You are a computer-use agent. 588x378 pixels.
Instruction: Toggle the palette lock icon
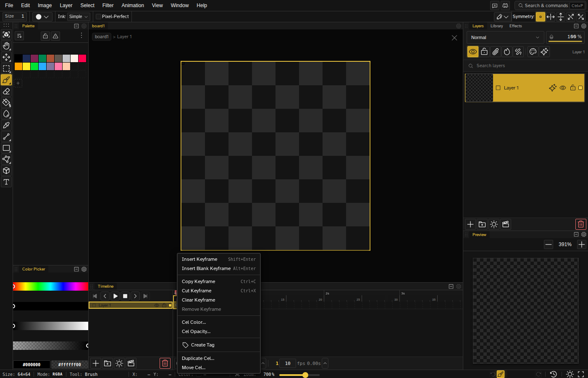[x=45, y=36]
